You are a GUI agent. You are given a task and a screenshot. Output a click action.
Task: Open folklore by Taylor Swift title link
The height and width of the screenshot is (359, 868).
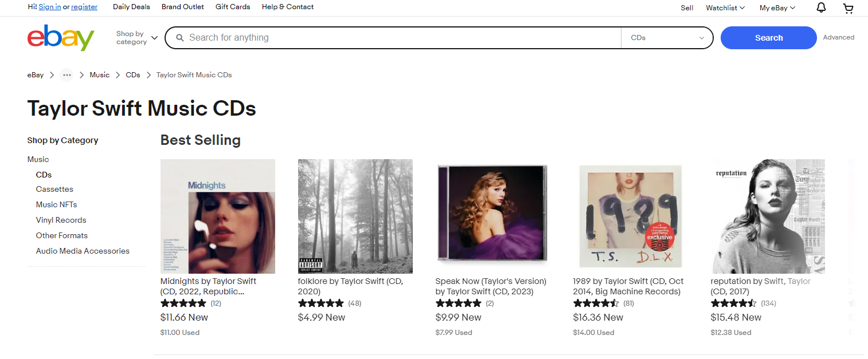(x=351, y=286)
